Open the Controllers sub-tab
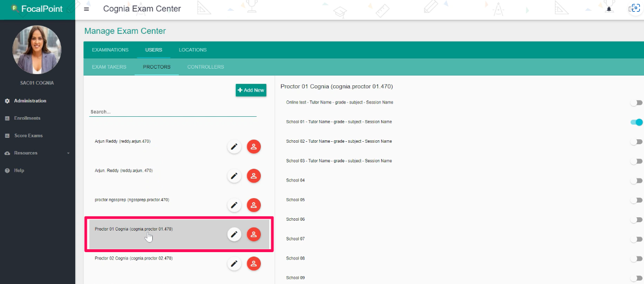This screenshot has width=644, height=284. 205,67
